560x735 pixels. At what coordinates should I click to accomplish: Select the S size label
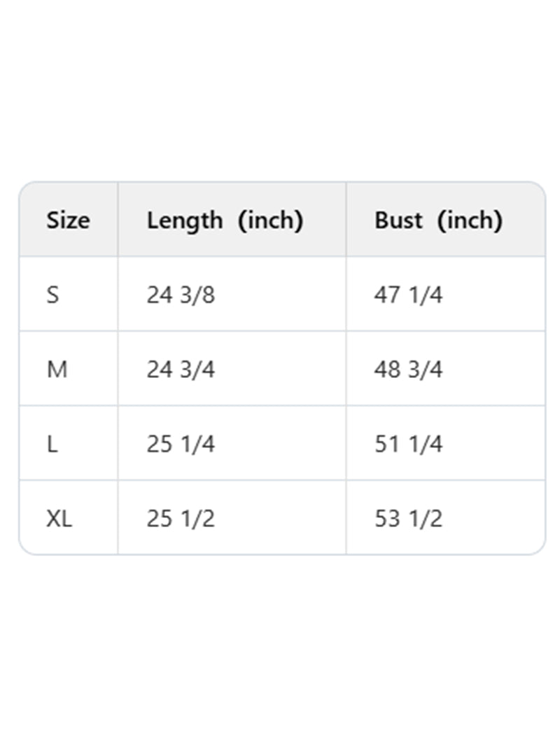[x=52, y=295]
